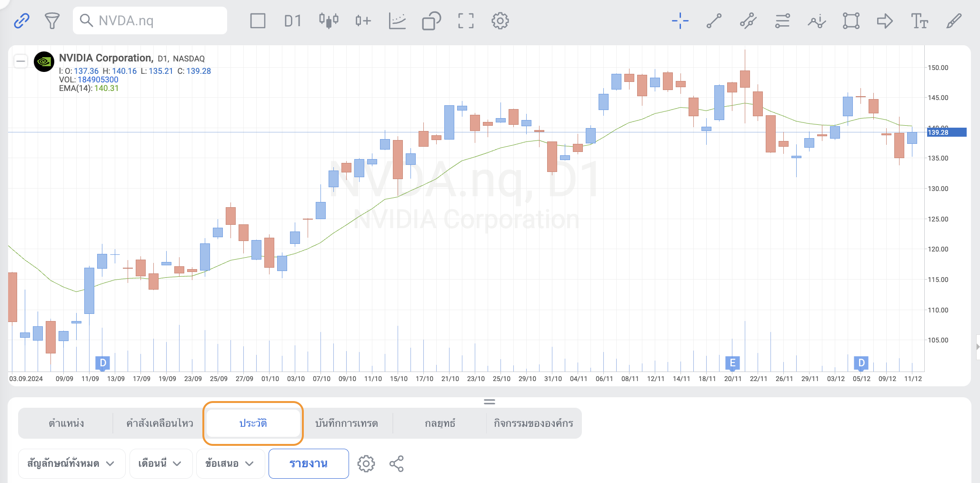Toggle the chart link icon
This screenshot has width=980, height=483.
(x=21, y=21)
